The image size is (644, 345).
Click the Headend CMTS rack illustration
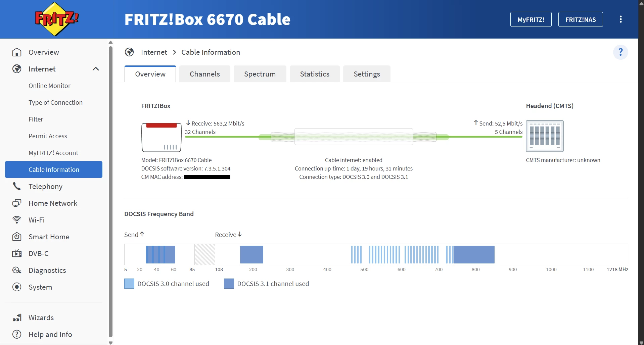point(545,136)
